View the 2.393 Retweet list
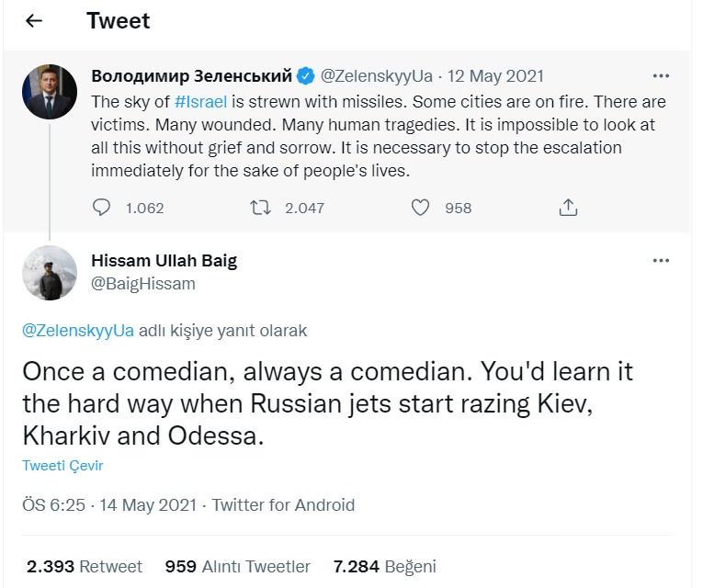This screenshot has width=703, height=588. (85, 567)
